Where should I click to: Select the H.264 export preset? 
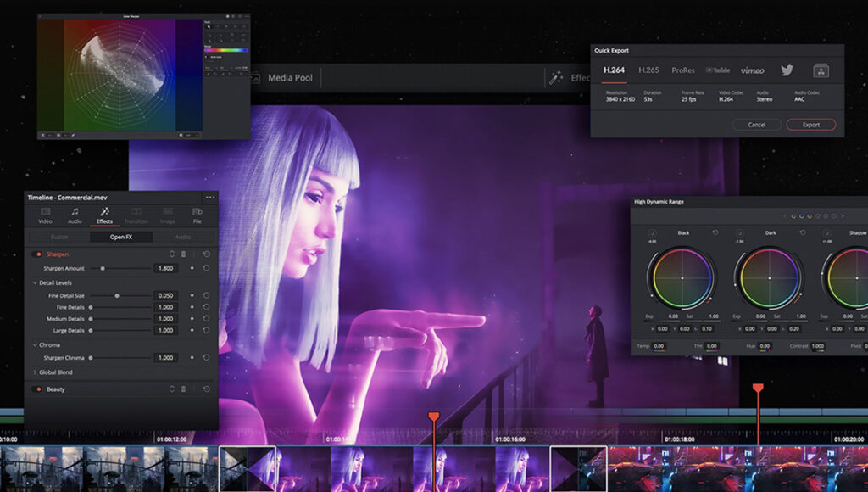coord(614,70)
